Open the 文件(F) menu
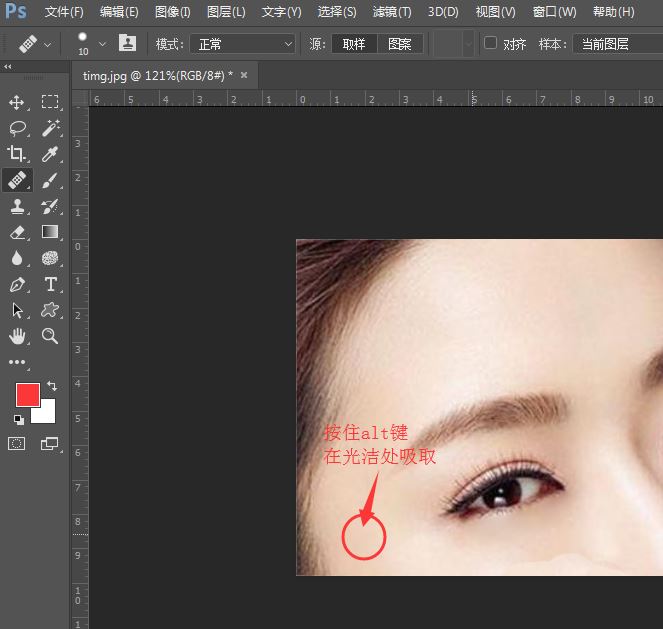The width and height of the screenshot is (663, 629). click(64, 12)
